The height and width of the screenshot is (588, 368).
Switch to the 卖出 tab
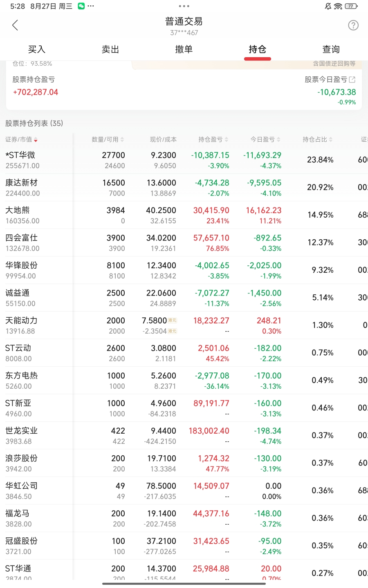[110, 49]
